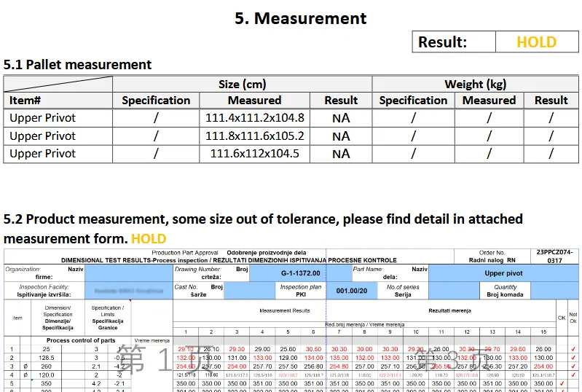582x392 pixels.
Task: Click the red measurement '134.00'
Action: pos(313,358)
